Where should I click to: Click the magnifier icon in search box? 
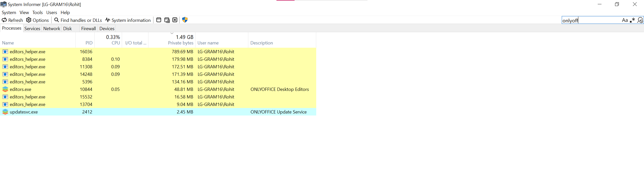click(640, 20)
